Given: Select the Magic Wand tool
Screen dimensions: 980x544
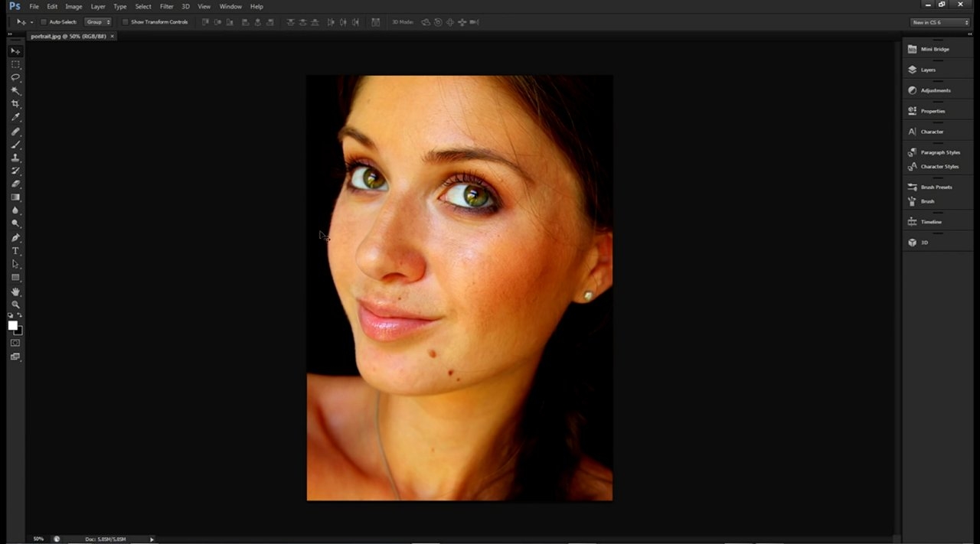Looking at the screenshot, I should (15, 90).
